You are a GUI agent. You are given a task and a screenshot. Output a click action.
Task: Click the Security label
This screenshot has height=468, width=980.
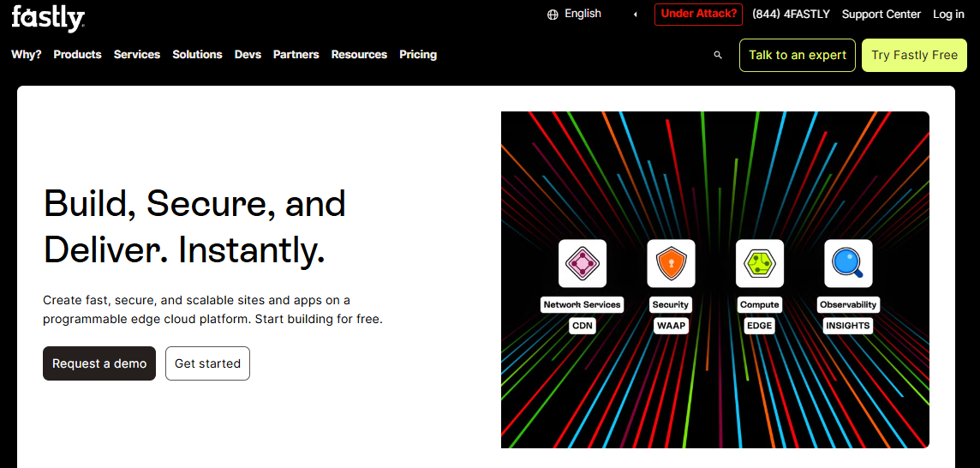pyautogui.click(x=671, y=304)
